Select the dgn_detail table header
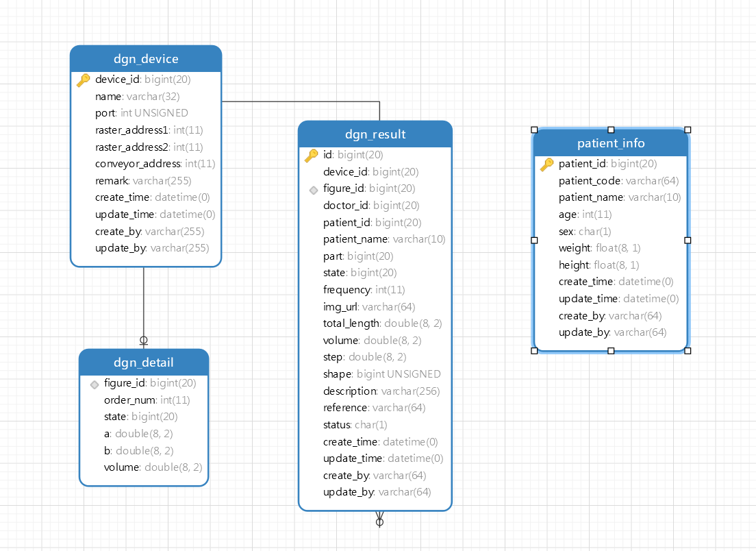Image resolution: width=756 pixels, height=551 pixels. 144,363
